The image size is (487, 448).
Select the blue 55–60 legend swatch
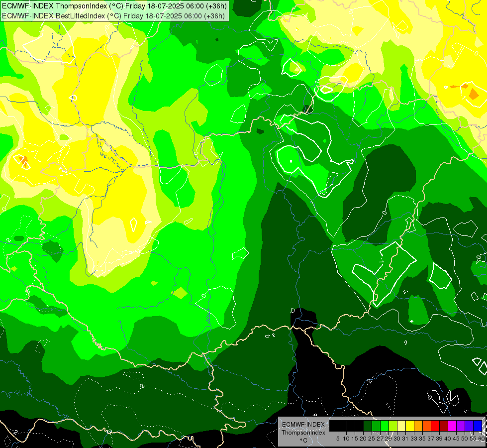[478, 426]
